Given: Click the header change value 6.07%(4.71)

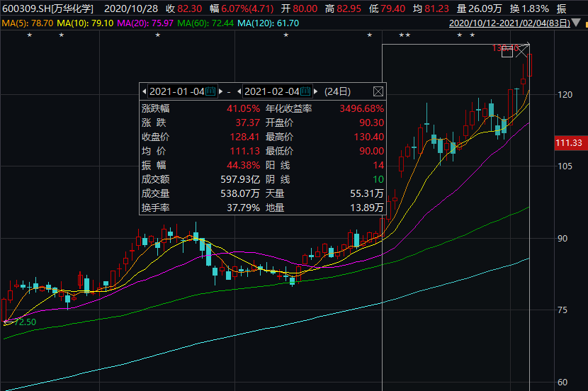Looking at the screenshot, I should pos(247,8).
